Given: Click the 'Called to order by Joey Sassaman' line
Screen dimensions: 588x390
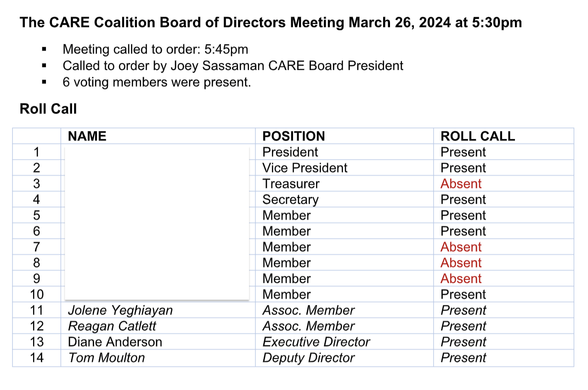Looking at the screenshot, I should point(233,66).
